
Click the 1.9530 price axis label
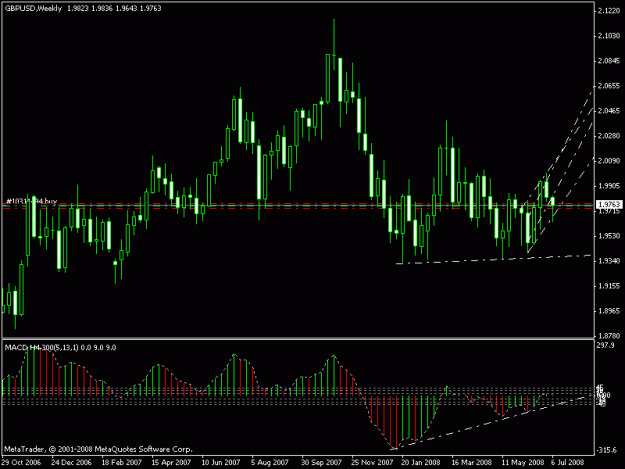(x=609, y=236)
